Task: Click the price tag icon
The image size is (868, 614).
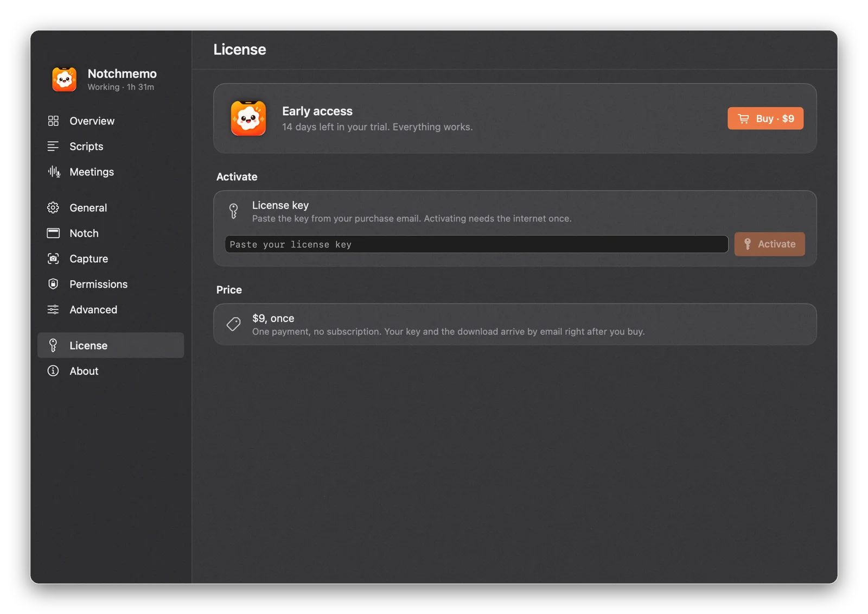Action: (x=234, y=324)
